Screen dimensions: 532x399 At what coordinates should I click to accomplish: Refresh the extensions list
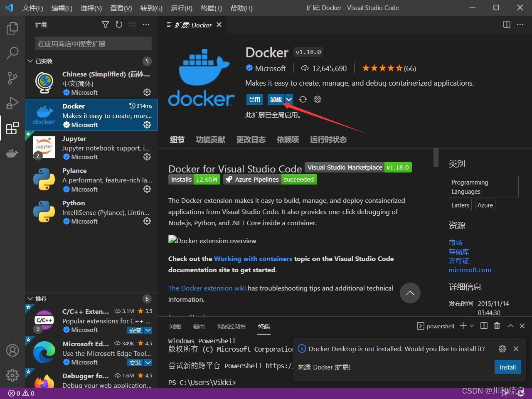pyautogui.click(x=119, y=25)
